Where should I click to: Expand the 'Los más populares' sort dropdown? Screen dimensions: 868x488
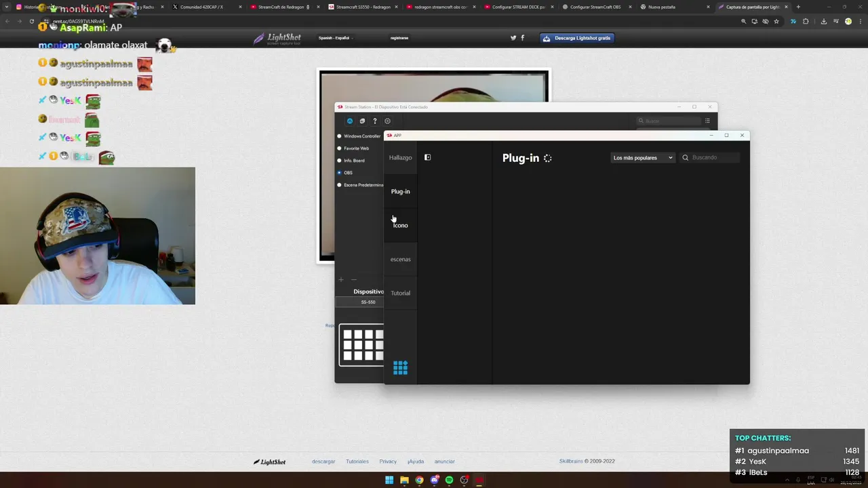click(x=642, y=157)
